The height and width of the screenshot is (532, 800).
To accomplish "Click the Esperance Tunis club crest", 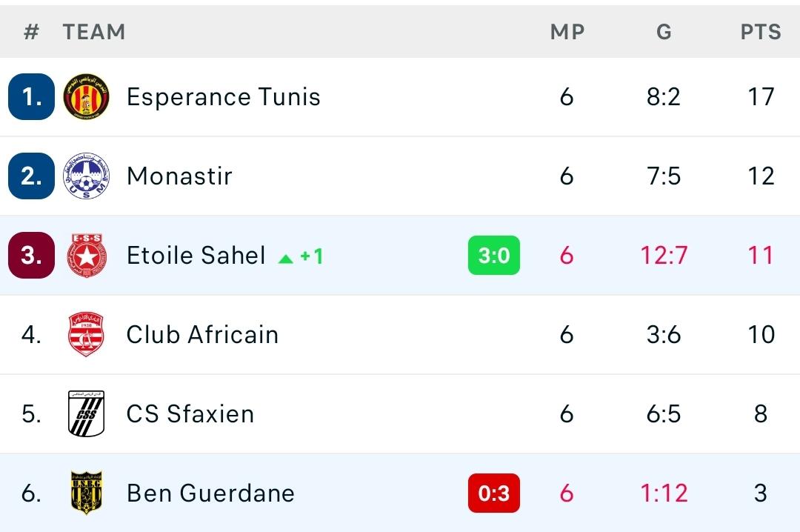I will pyautogui.click(x=86, y=96).
